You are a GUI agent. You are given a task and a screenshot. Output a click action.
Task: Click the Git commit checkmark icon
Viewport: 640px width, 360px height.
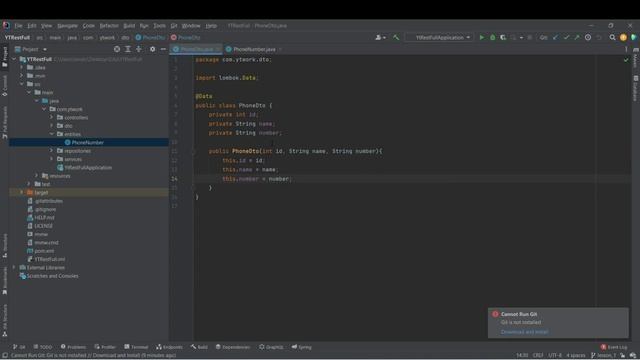click(x=566, y=38)
